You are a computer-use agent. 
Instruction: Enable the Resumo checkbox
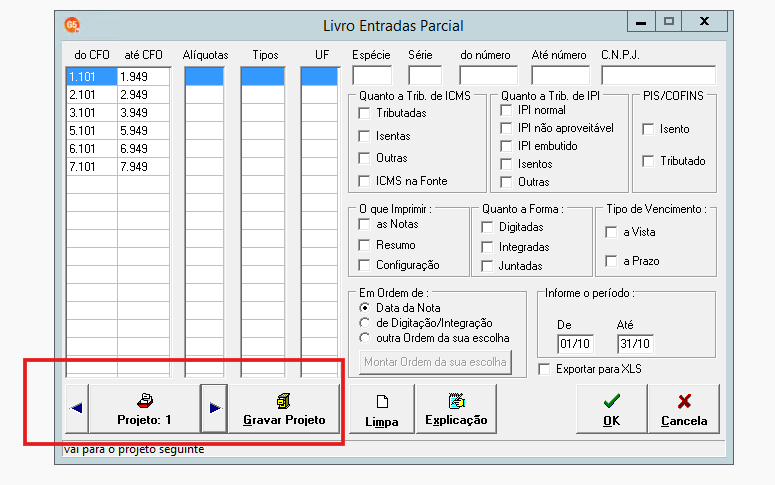click(364, 245)
